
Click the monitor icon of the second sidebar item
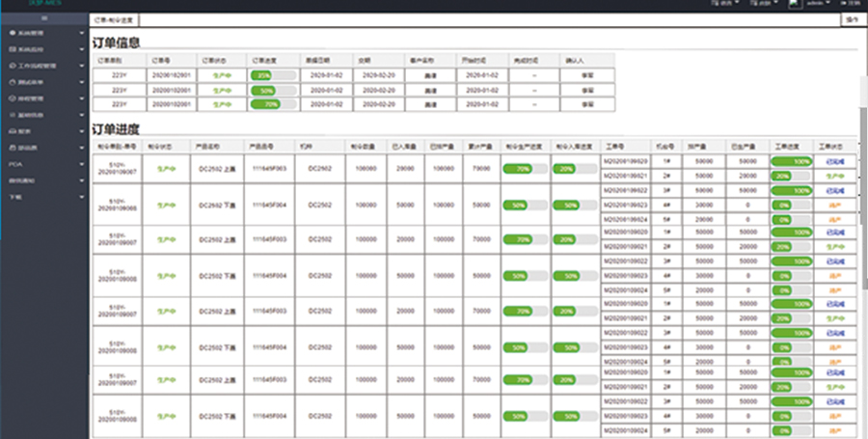tap(12, 49)
